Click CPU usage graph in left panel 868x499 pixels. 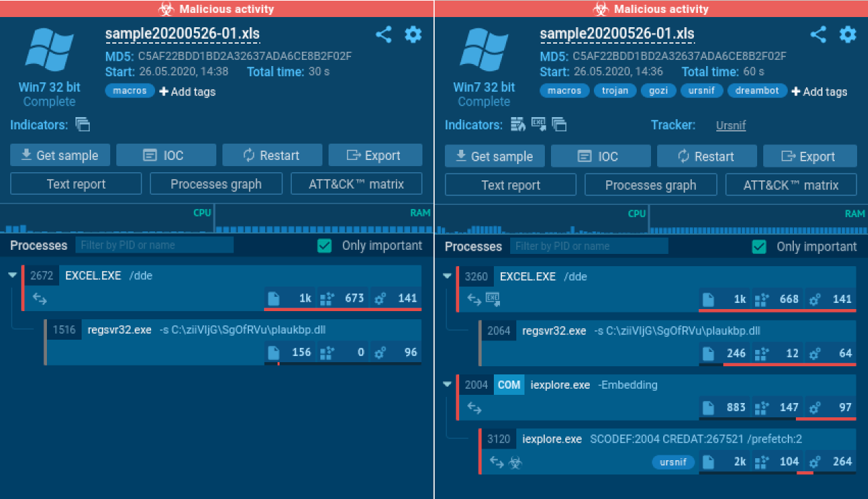(x=107, y=218)
